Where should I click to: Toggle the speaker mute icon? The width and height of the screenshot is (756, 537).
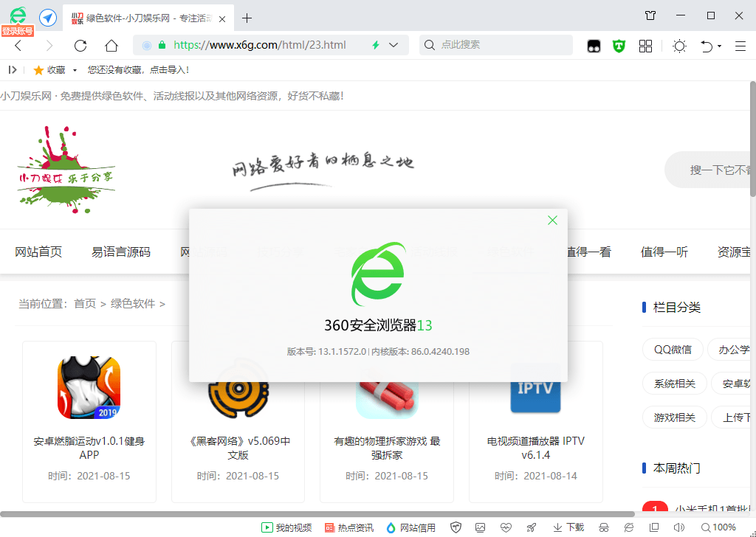pos(679,528)
